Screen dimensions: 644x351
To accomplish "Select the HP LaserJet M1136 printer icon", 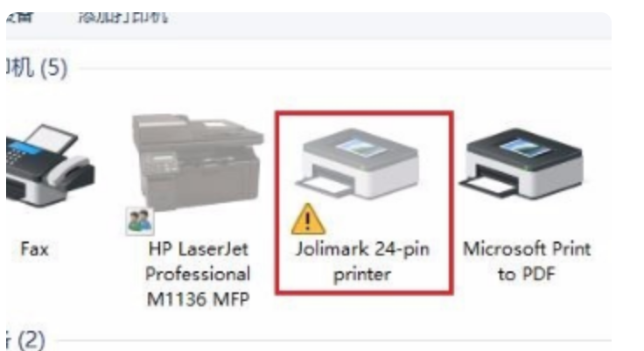I will tap(198, 162).
